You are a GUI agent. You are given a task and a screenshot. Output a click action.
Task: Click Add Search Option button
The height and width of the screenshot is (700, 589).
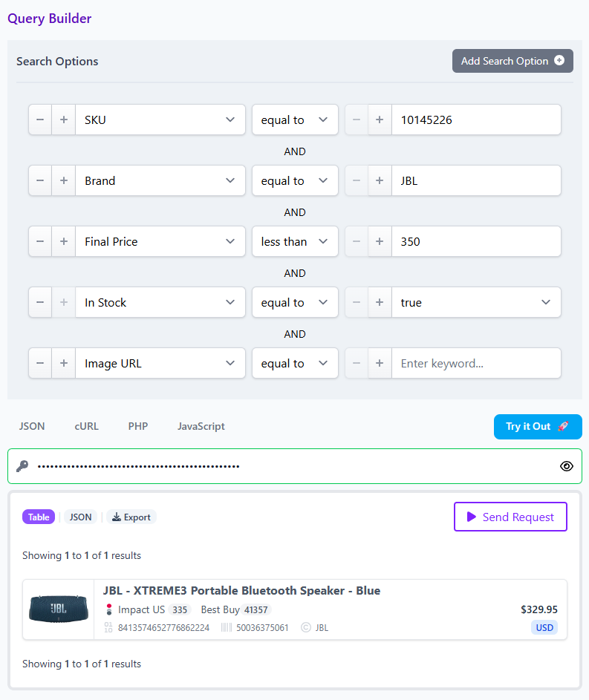click(512, 61)
